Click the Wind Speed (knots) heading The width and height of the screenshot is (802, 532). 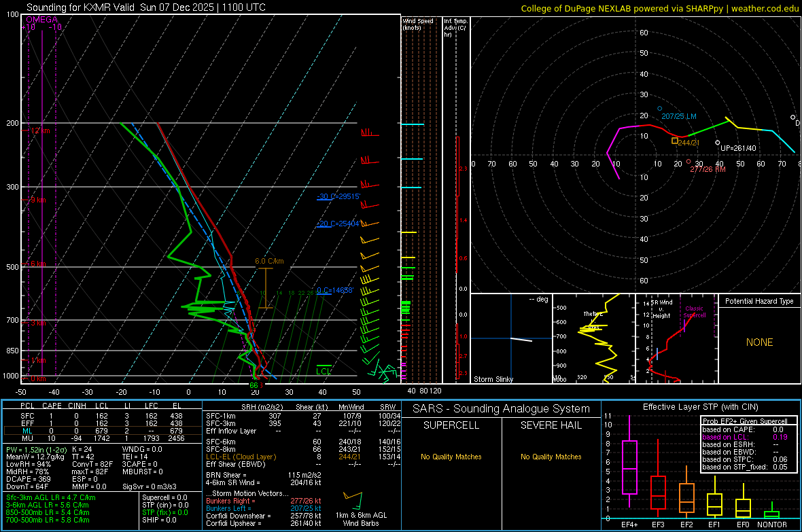tap(418, 24)
